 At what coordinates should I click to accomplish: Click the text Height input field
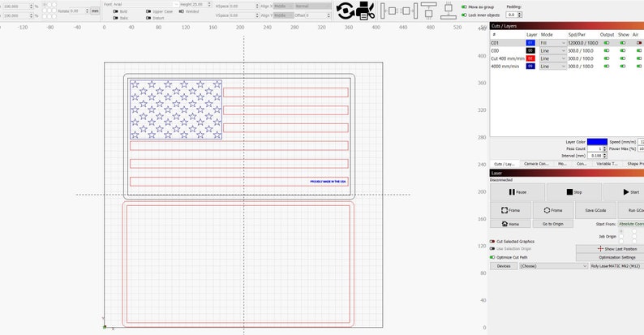click(x=200, y=4)
